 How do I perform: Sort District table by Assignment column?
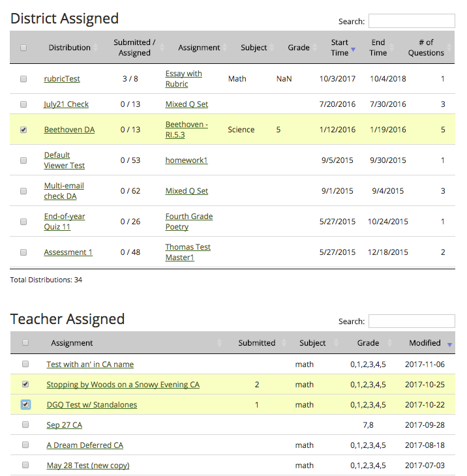click(199, 48)
